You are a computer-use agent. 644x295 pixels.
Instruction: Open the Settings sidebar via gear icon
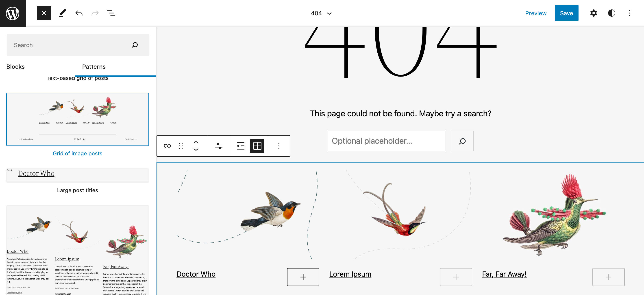593,13
